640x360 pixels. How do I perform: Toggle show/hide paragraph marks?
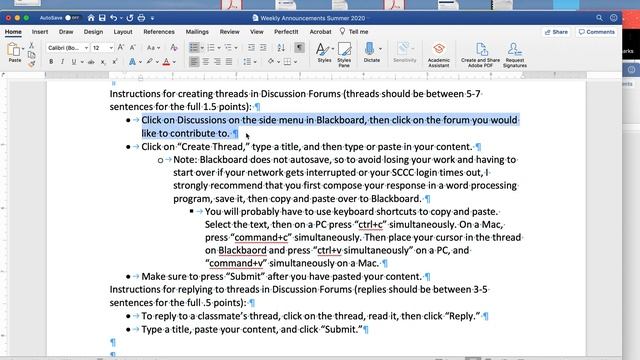tap(299, 48)
